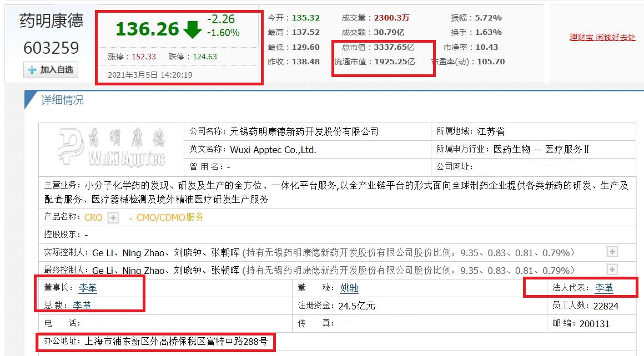The height and width of the screenshot is (356, 644).
Task: Click the 电话 label
Action: 62,323
